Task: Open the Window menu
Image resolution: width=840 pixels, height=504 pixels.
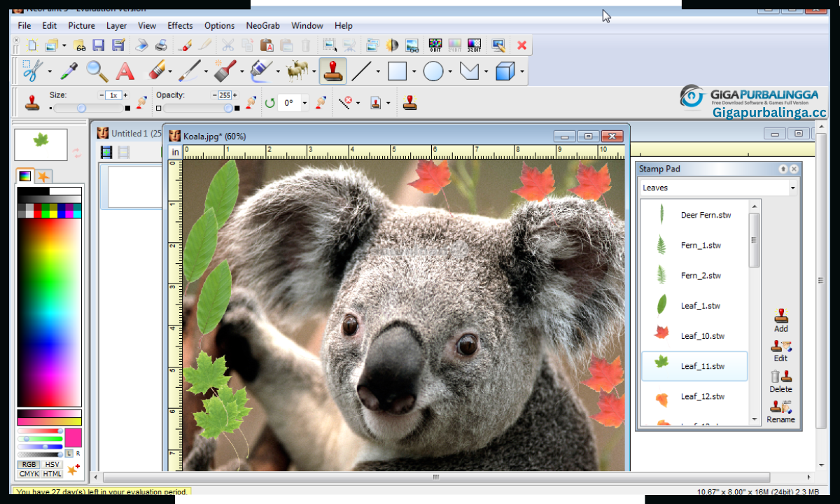Action: click(x=307, y=25)
